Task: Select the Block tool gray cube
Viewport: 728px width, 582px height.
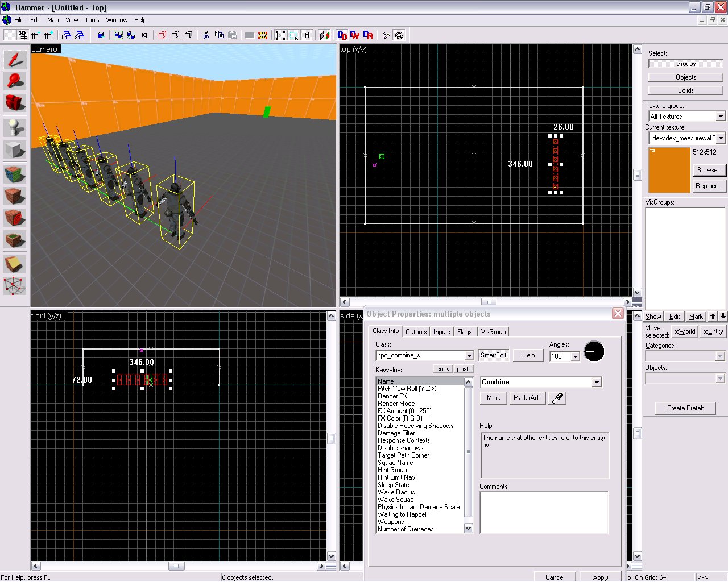Action: point(15,149)
